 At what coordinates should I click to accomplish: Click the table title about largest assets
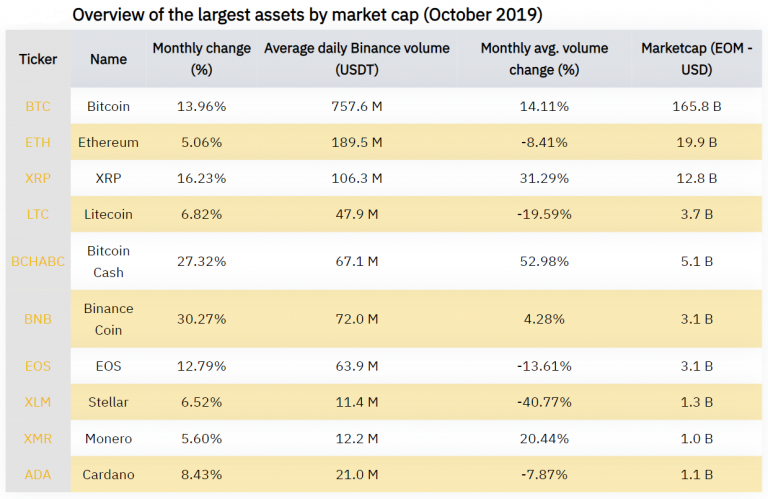pyautogui.click(x=309, y=16)
